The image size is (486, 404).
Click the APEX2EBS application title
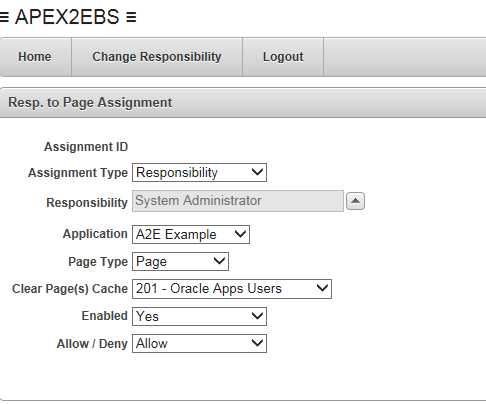(67, 17)
